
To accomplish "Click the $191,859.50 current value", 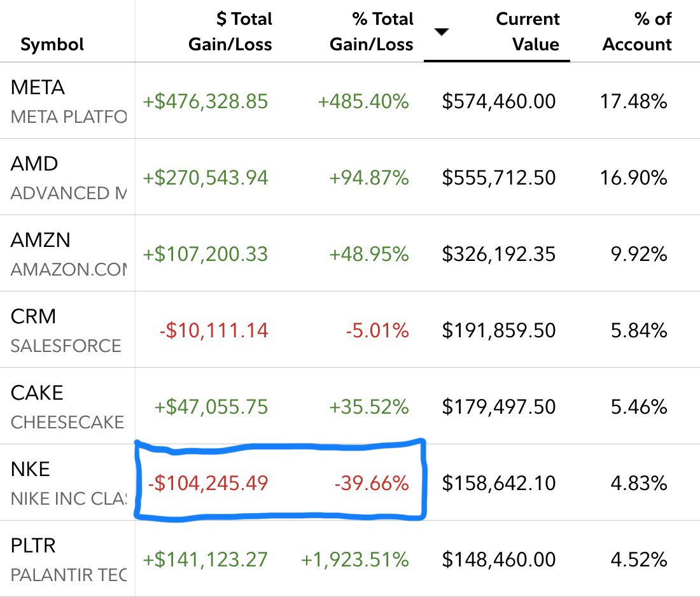I will (x=499, y=330).
